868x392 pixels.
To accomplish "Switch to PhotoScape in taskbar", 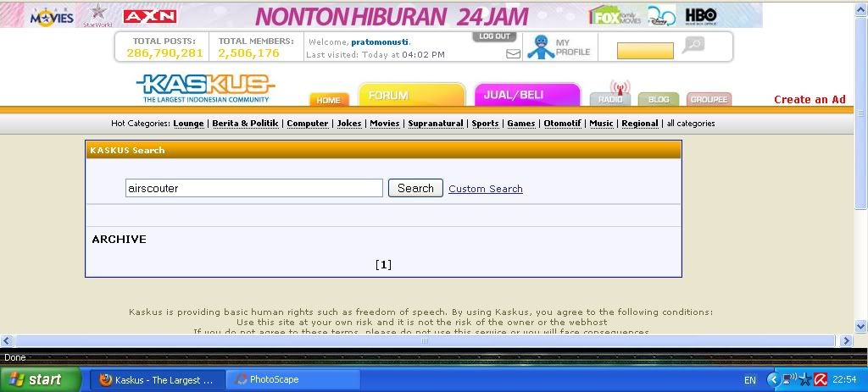I will tap(292, 380).
